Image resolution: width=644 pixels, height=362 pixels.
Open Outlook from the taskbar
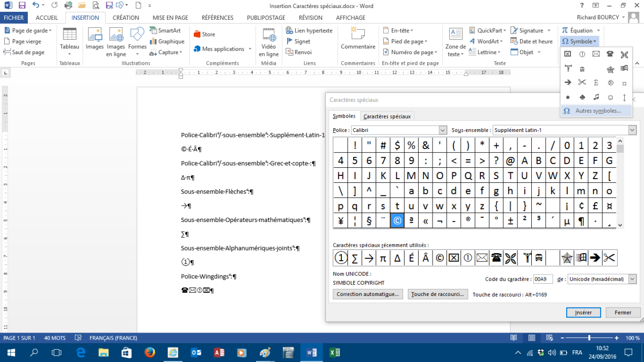pos(196,352)
